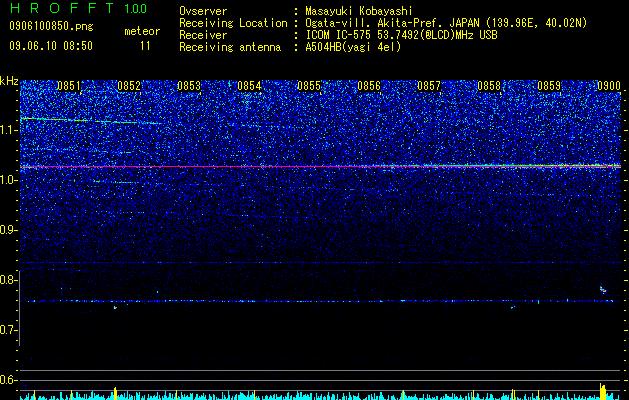
Task: Select the A504HB yagi antenna text
Action: [353, 47]
